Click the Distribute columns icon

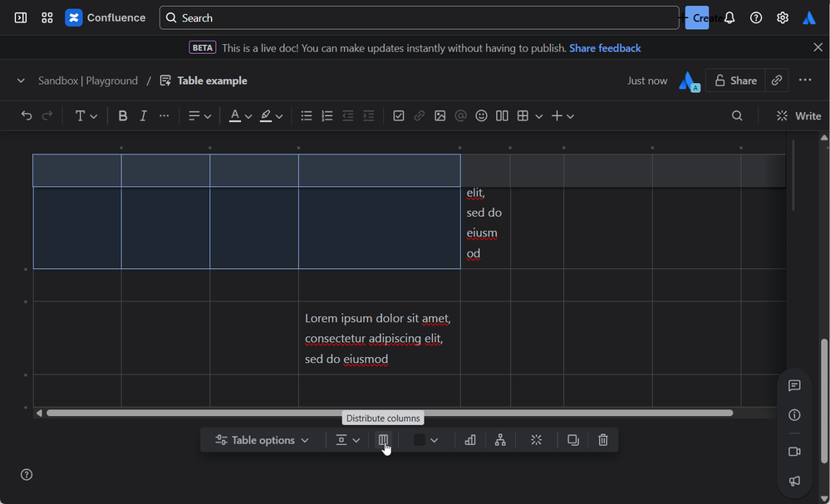coord(383,440)
